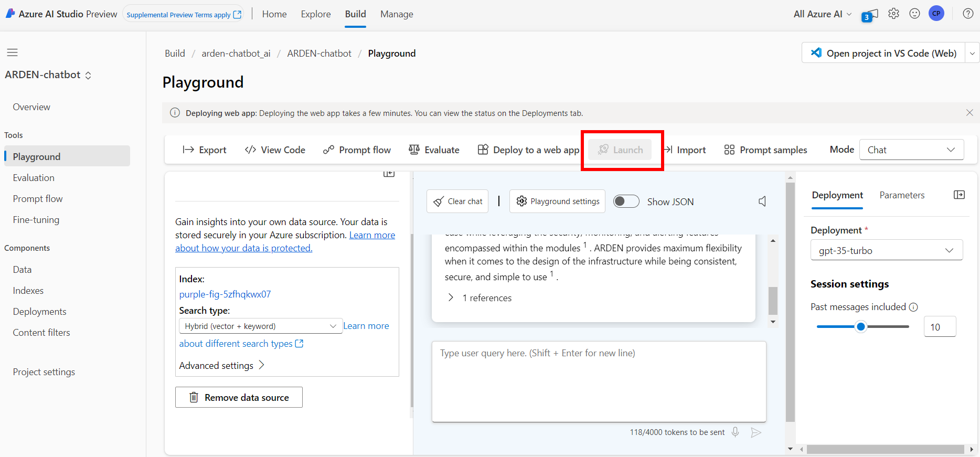This screenshot has height=457, width=980.
Task: Select the Deployment tab
Action: 837,195
